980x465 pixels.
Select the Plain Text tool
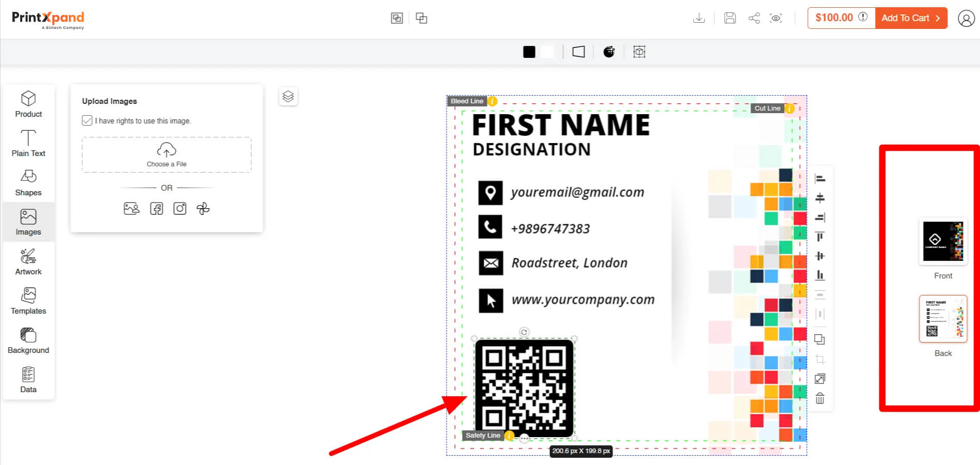pyautogui.click(x=28, y=143)
